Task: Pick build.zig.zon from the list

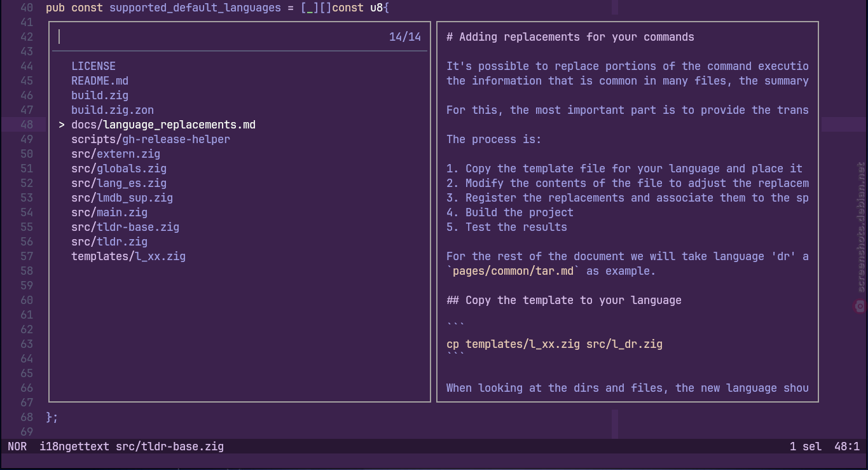Action: click(x=113, y=110)
